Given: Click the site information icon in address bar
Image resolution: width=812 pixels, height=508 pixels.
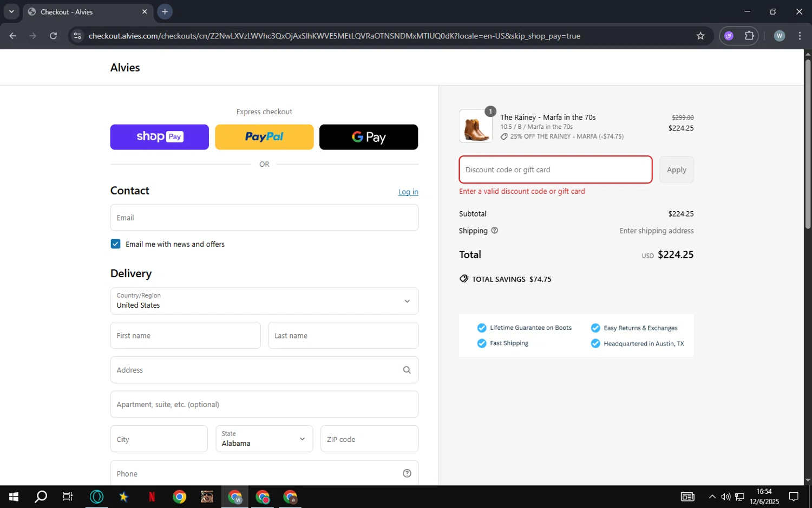Looking at the screenshot, I should coord(77,36).
